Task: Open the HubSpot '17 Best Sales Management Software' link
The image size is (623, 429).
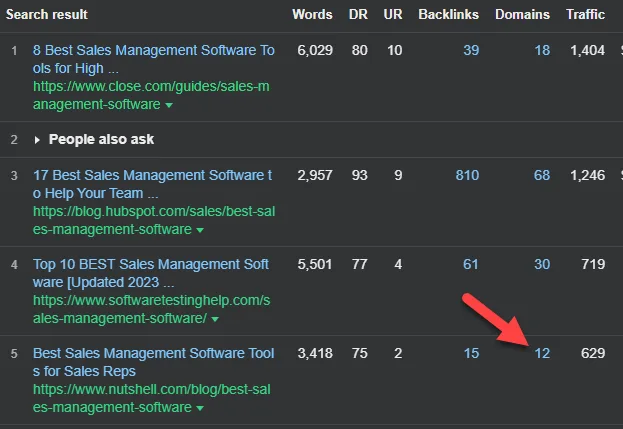Action: (x=153, y=184)
